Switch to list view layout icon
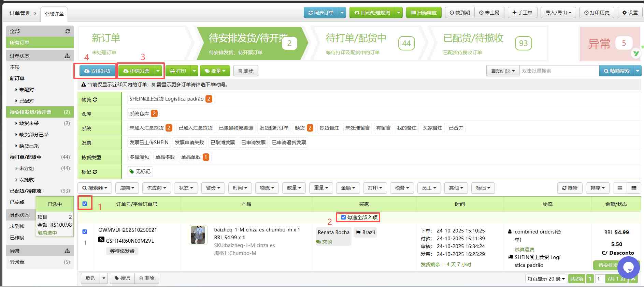 (x=634, y=188)
